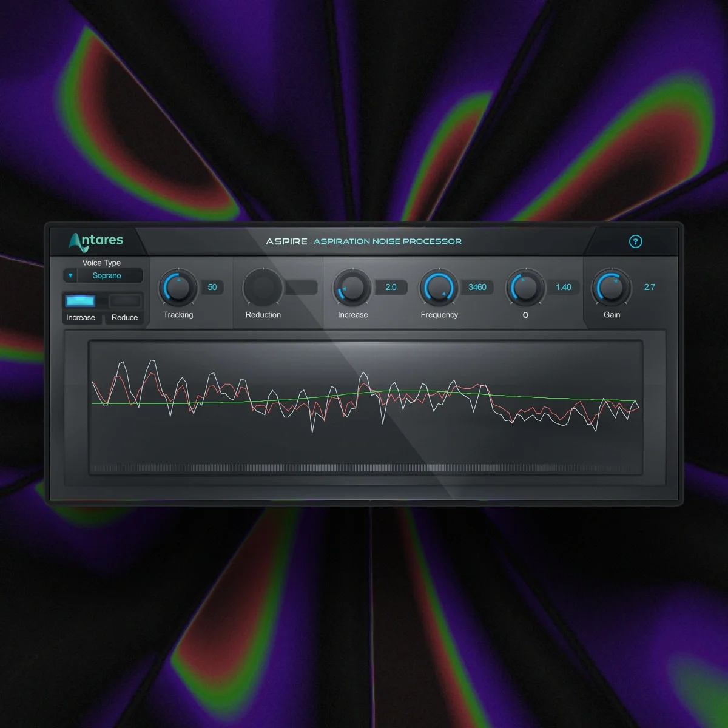
Task: Click the Gain value 2.7
Action: (650, 287)
